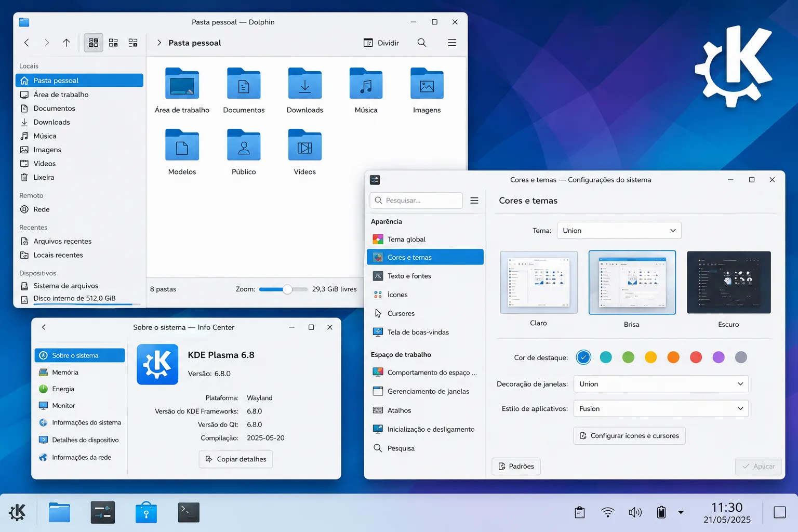798x532 pixels.
Task: Open Dolphin hamburger menu
Action: pyautogui.click(x=452, y=43)
